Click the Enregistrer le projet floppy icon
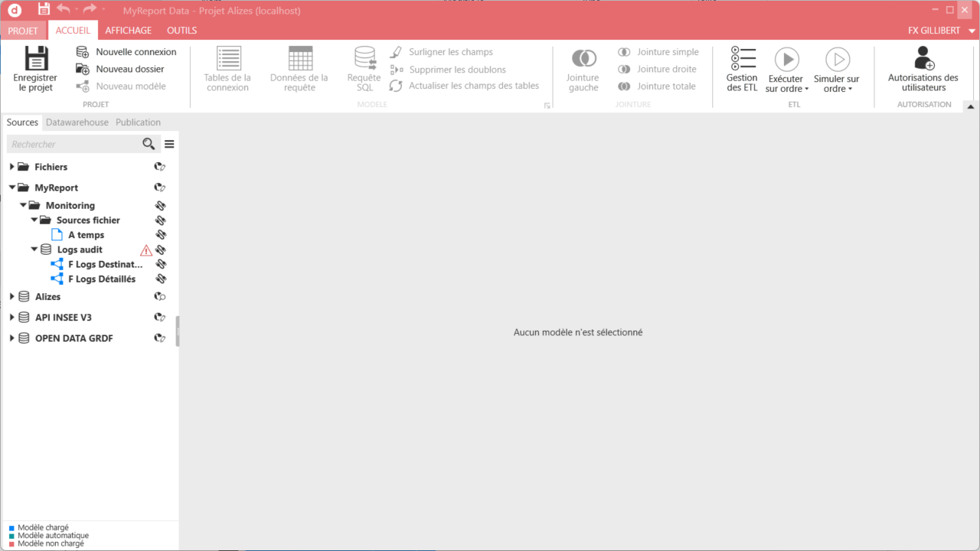 [36, 59]
